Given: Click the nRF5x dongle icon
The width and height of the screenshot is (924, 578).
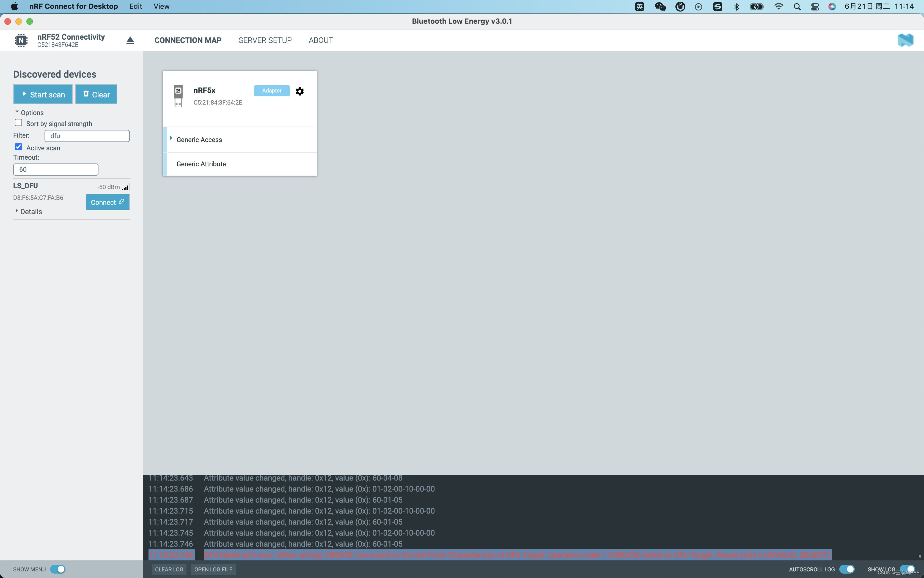Looking at the screenshot, I should point(178,96).
